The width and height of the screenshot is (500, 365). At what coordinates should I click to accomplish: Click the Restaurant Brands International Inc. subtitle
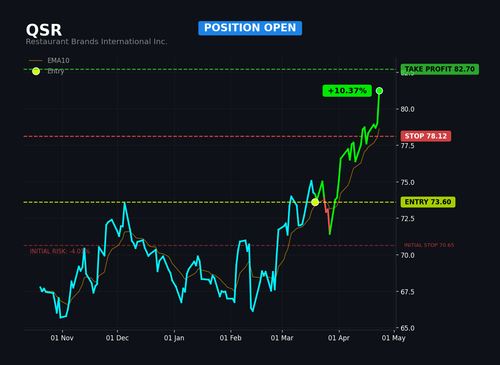[96, 42]
